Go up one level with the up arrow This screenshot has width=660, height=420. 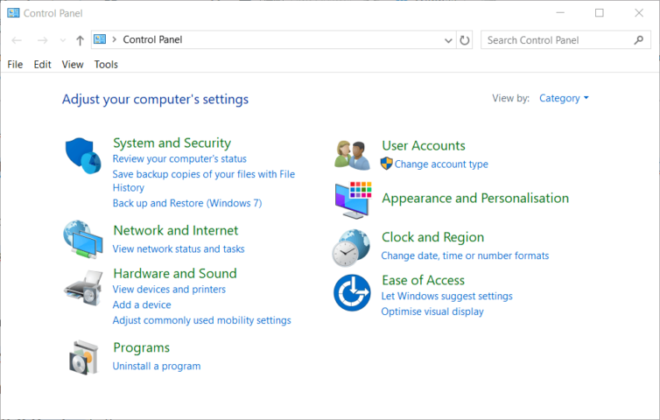[80, 40]
